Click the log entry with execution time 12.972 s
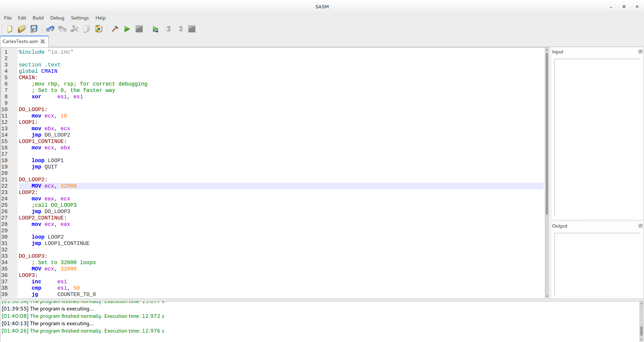 83,316
